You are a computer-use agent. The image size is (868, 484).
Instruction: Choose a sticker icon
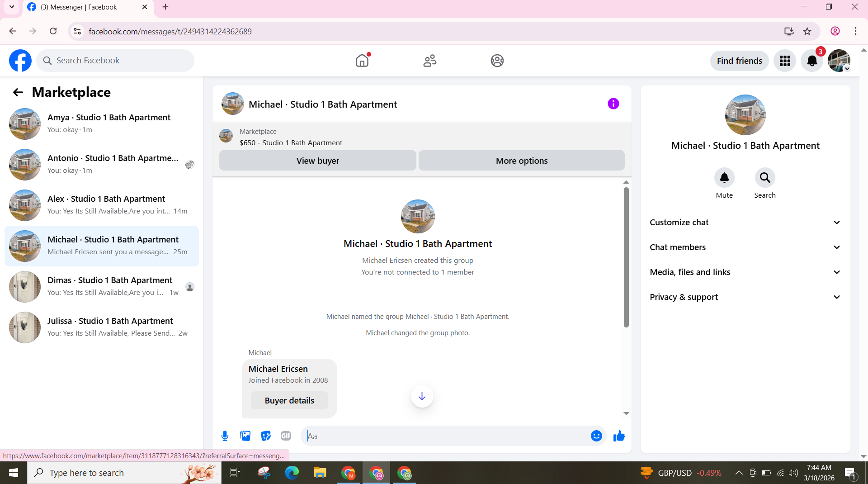click(266, 436)
